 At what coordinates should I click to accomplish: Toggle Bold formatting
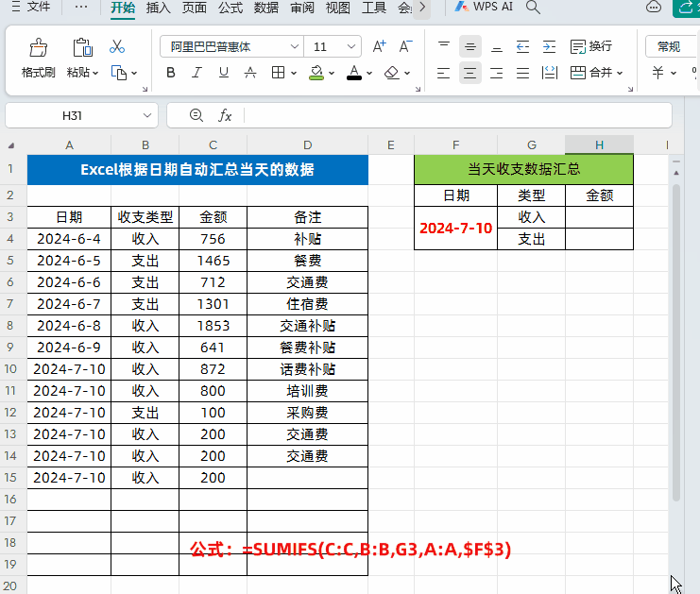pos(171,73)
